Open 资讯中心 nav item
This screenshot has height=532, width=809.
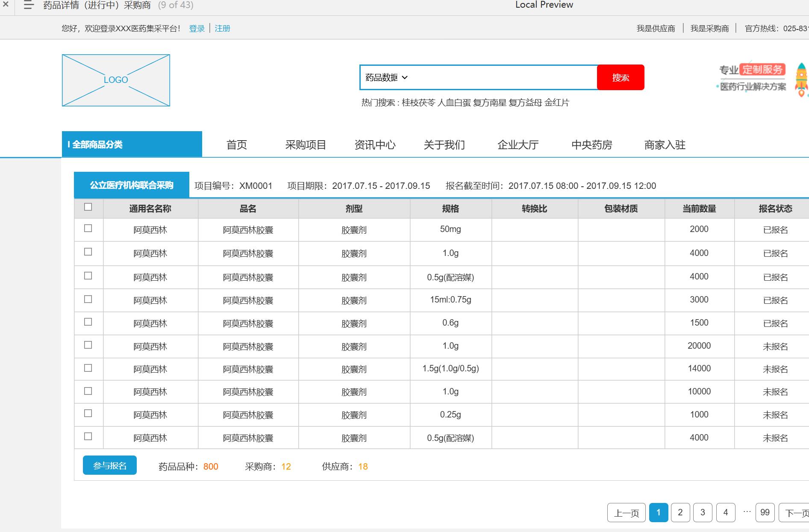[x=375, y=145]
